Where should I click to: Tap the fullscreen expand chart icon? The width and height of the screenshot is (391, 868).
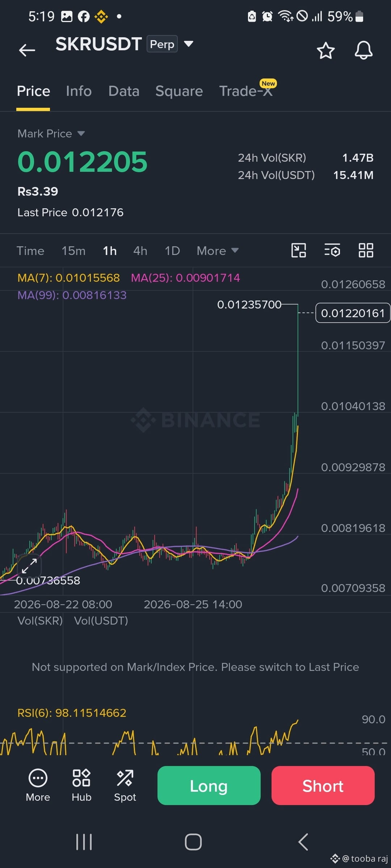click(x=29, y=566)
